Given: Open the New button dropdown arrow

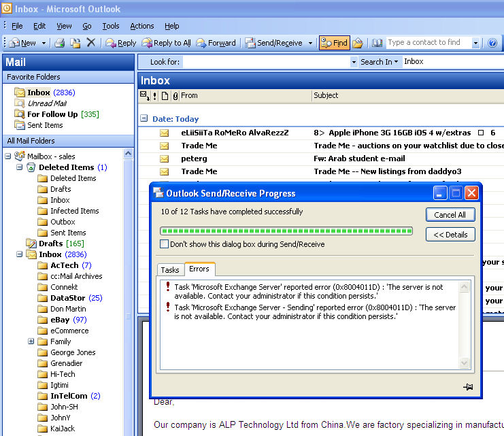Looking at the screenshot, I should pyautogui.click(x=44, y=43).
